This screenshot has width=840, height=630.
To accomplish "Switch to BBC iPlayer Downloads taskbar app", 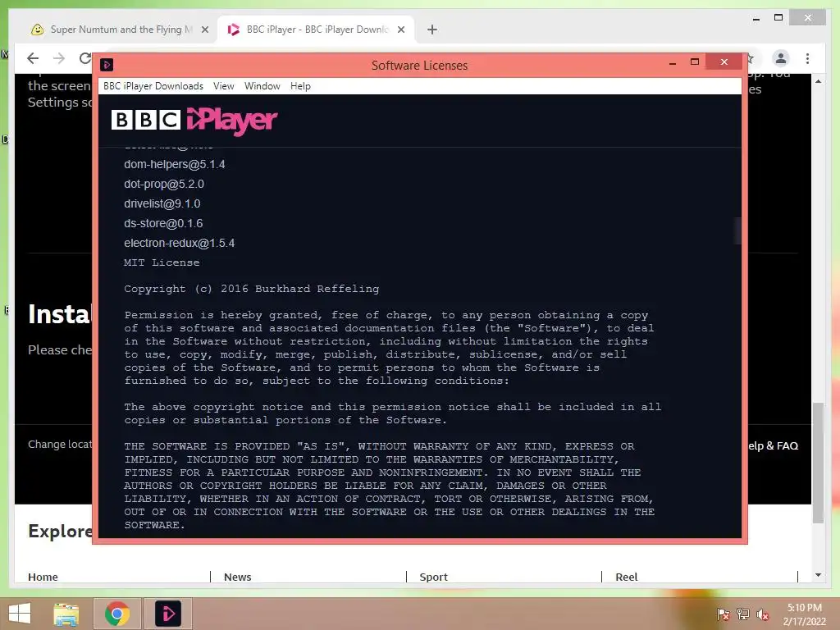I will [x=167, y=614].
